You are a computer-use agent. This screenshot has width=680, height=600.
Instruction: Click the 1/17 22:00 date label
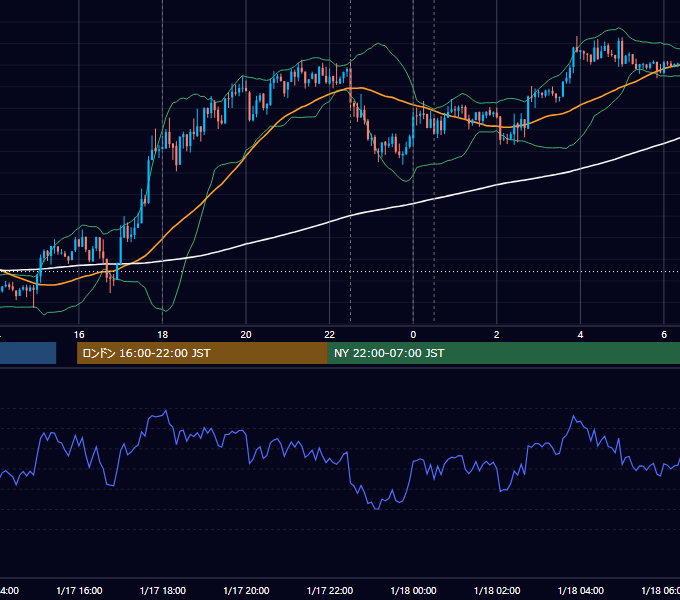[x=330, y=590]
